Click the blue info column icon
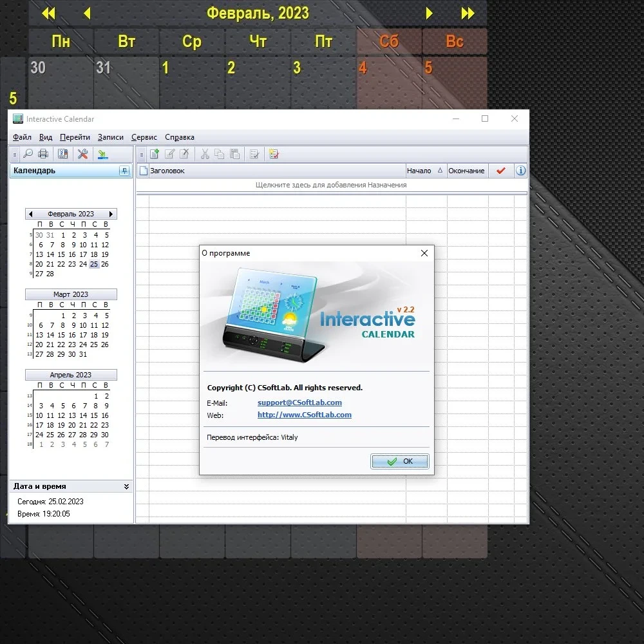This screenshot has height=644, width=644. tap(520, 171)
